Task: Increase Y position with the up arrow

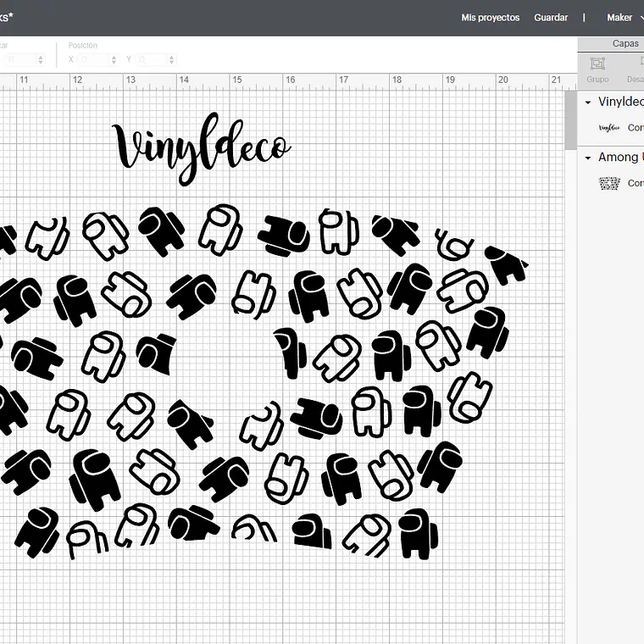Action: [172, 57]
